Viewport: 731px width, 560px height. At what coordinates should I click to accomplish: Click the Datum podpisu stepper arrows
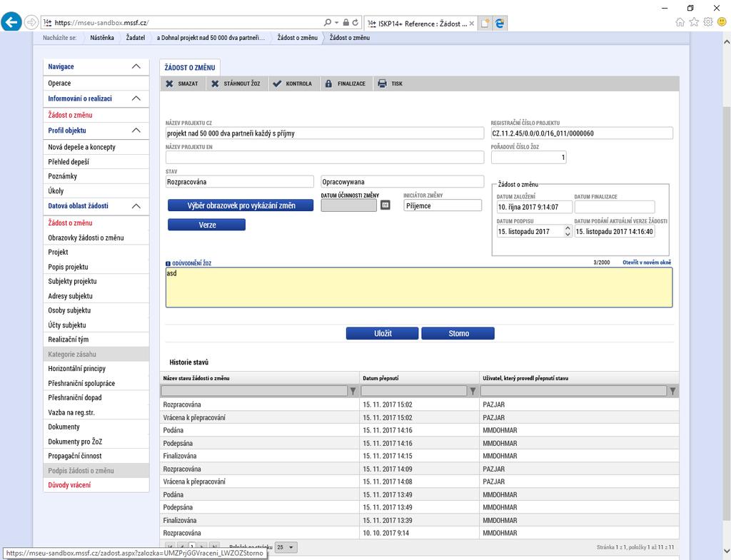(568, 231)
